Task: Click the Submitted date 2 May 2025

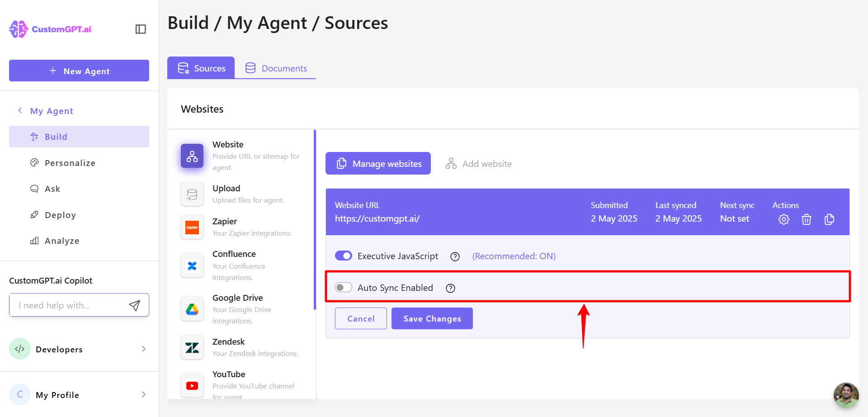Action: 614,218
